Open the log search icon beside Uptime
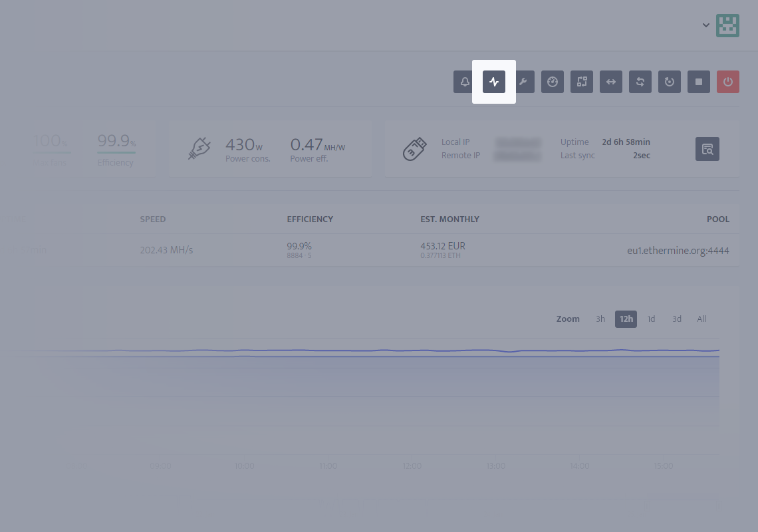This screenshot has height=532, width=758. pos(707,149)
